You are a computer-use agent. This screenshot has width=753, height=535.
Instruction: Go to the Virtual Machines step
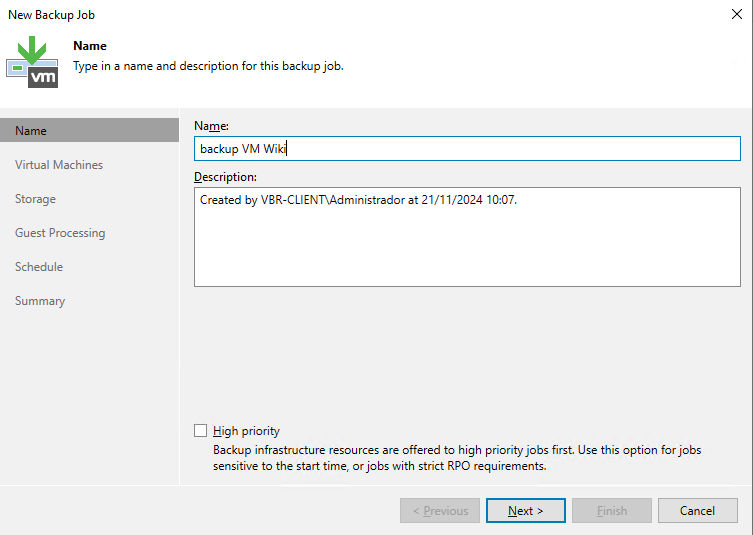pos(59,165)
